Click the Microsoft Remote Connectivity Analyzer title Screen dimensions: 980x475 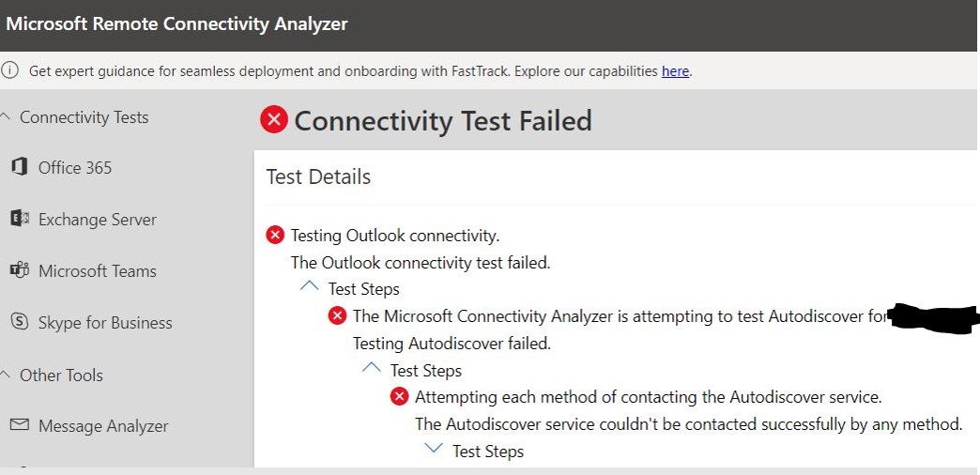(176, 23)
